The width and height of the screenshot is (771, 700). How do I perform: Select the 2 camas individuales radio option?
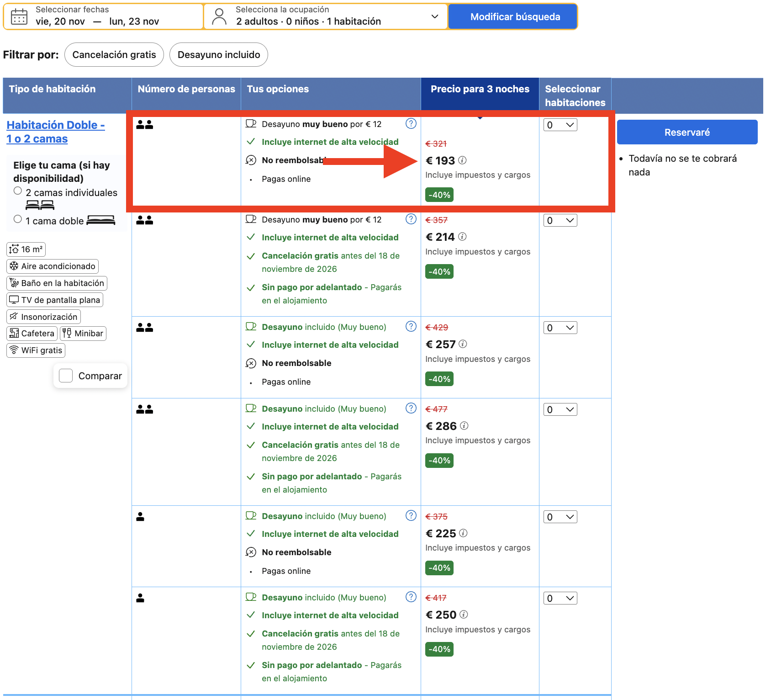coord(18,191)
